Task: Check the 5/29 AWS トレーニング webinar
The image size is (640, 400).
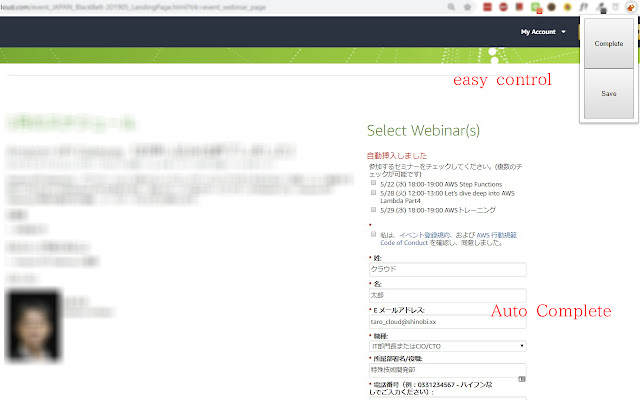Action: [373, 209]
